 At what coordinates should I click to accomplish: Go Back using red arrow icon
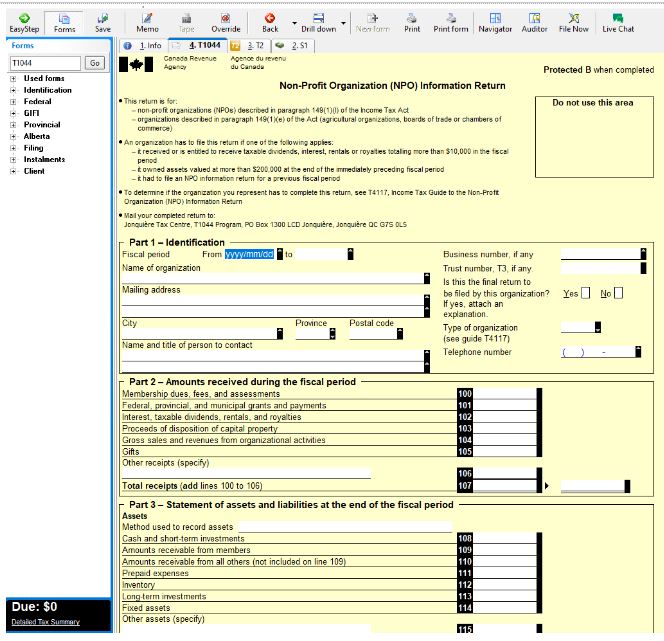270,23
